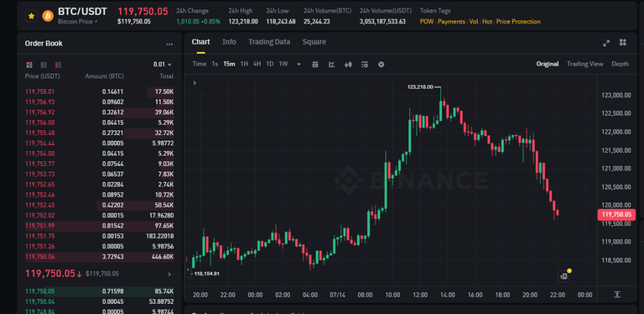644x314 pixels.
Task: Open the Order Book three-dots menu
Action: point(169,44)
